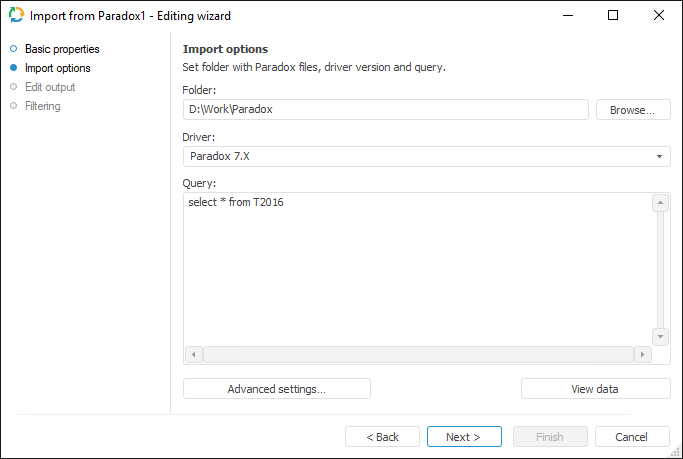Click the query scroll up arrow
The width and height of the screenshot is (683, 459).
tap(660, 203)
